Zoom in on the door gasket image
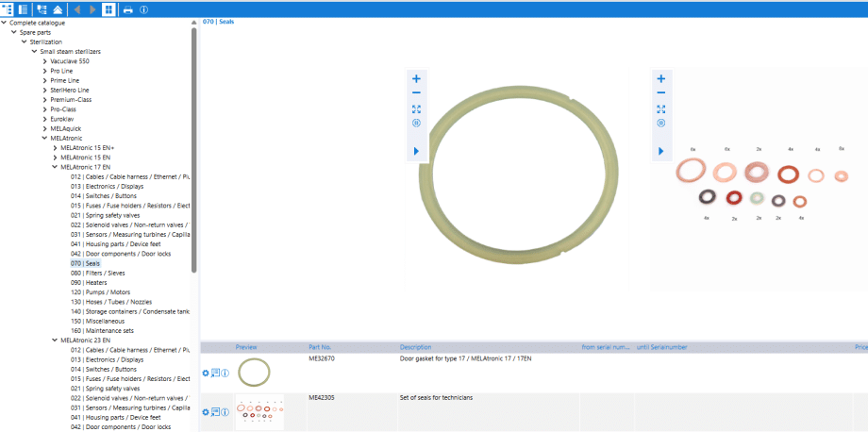Image resolution: width=868 pixels, height=432 pixels. [416, 79]
